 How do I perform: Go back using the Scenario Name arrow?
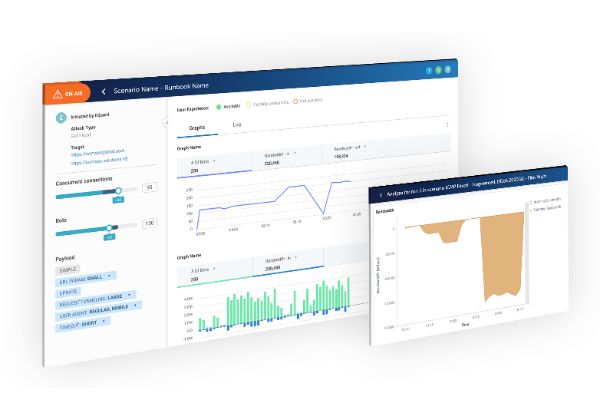point(103,91)
